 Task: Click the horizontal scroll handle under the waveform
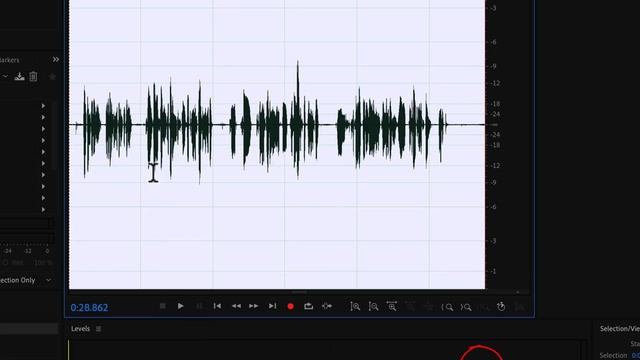point(300,292)
